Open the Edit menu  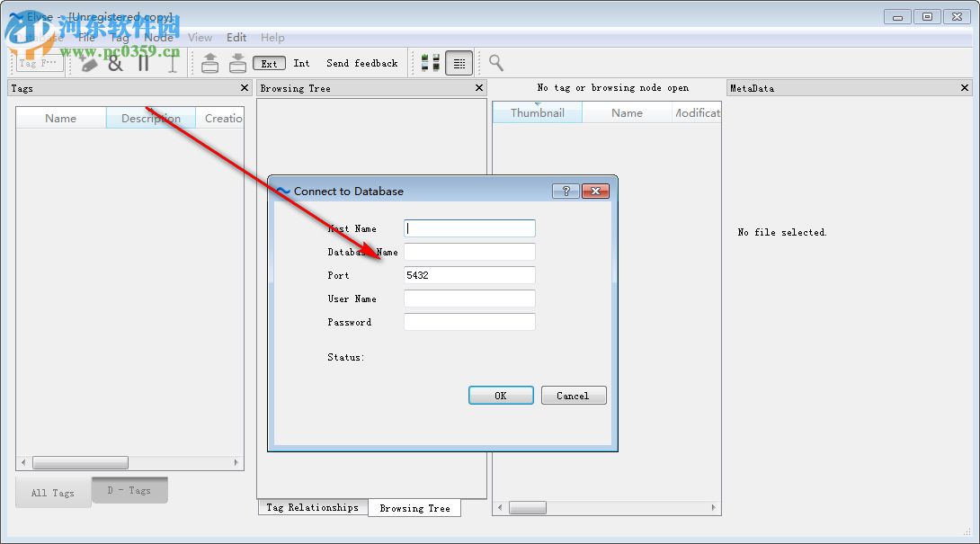pyautogui.click(x=236, y=38)
